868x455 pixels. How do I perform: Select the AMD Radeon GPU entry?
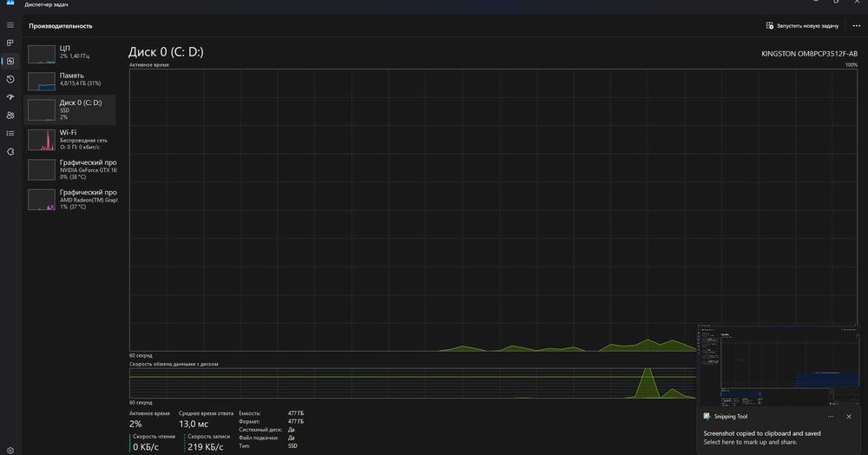click(69, 199)
